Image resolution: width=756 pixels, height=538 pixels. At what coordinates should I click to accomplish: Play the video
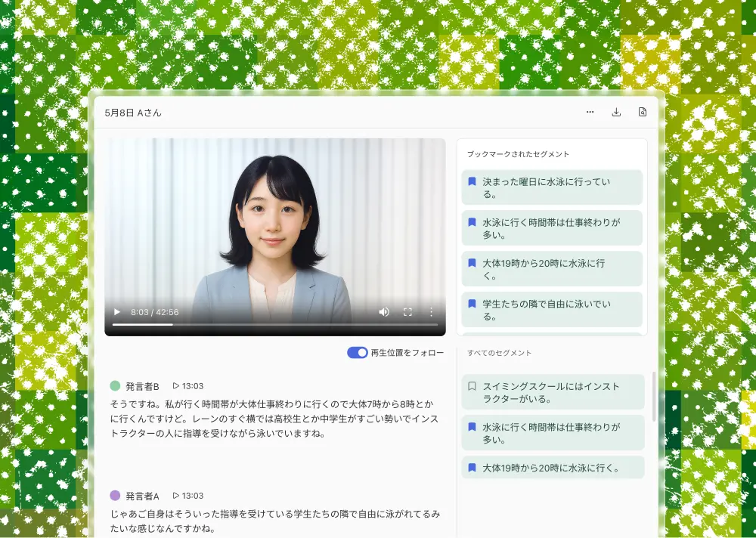click(116, 312)
